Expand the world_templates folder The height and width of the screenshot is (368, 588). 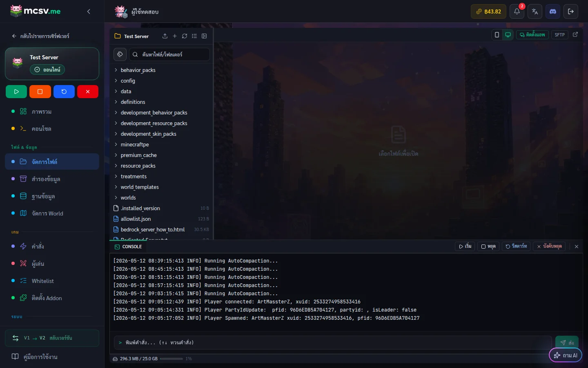pos(162,187)
